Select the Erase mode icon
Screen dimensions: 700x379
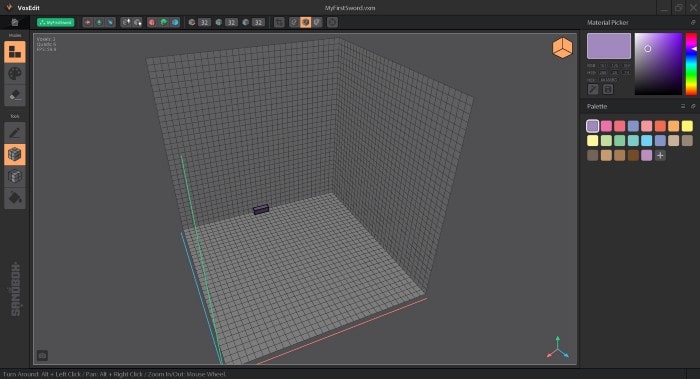click(x=15, y=95)
